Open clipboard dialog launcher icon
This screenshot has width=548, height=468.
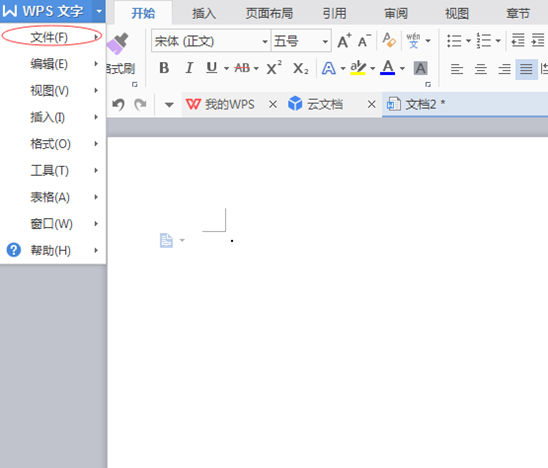coord(135,84)
